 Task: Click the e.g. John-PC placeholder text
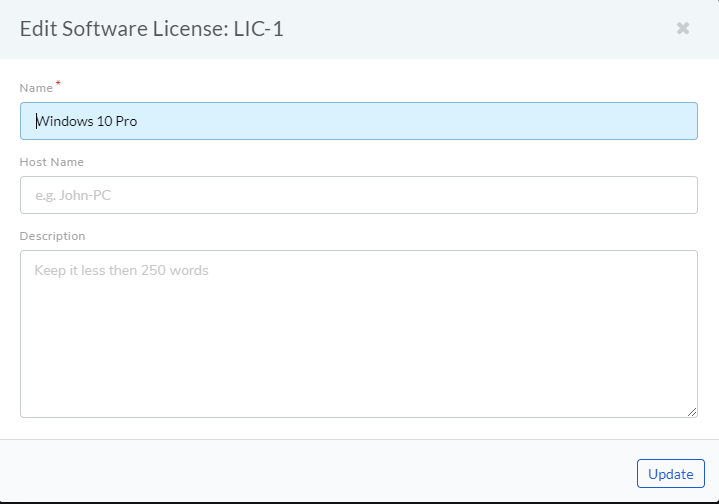point(73,195)
